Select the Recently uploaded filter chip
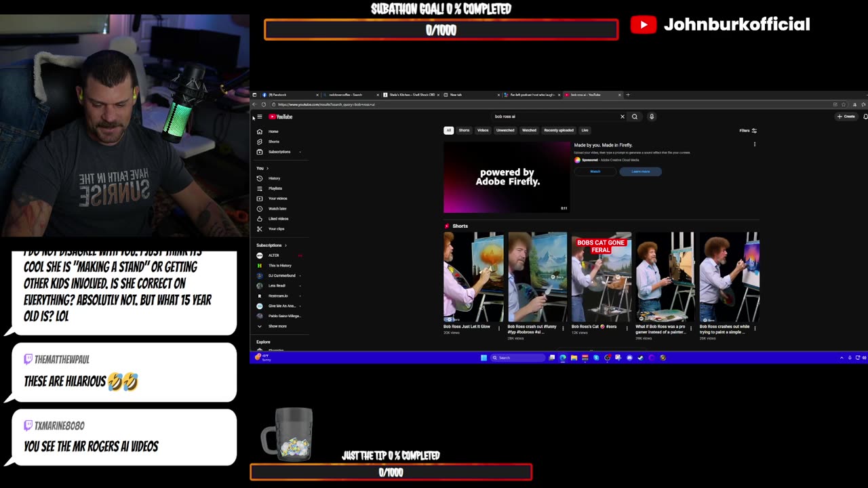The image size is (868, 488). (x=559, y=130)
